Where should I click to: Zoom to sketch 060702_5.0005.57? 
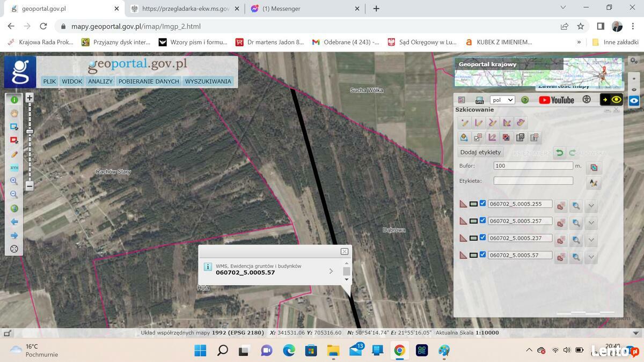click(576, 257)
